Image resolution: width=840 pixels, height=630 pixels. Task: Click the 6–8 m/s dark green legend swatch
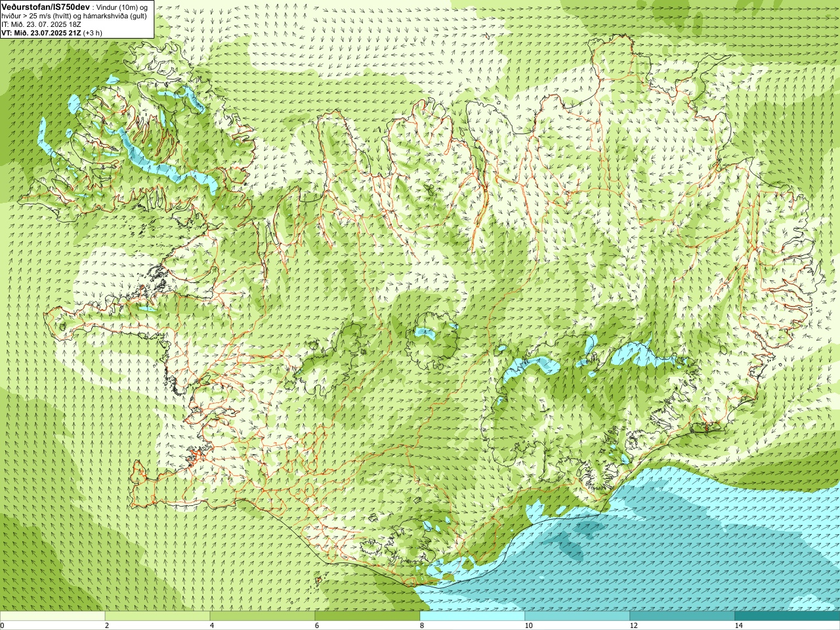coord(367,616)
